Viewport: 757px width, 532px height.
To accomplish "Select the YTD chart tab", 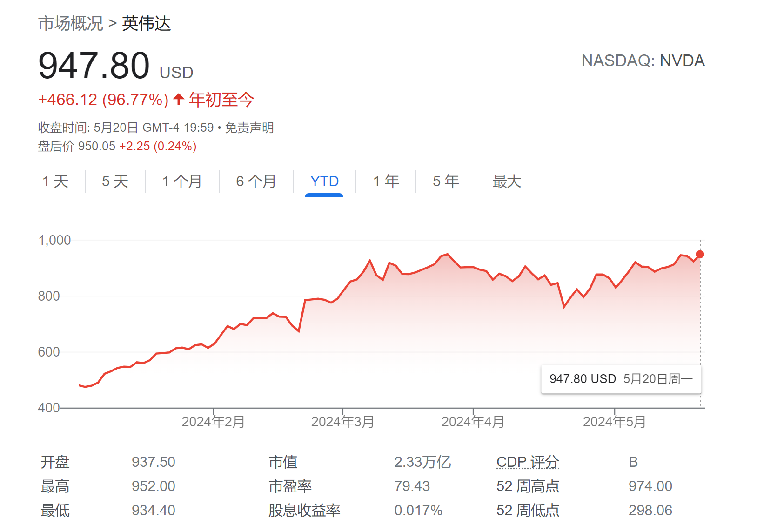I will pos(323,182).
